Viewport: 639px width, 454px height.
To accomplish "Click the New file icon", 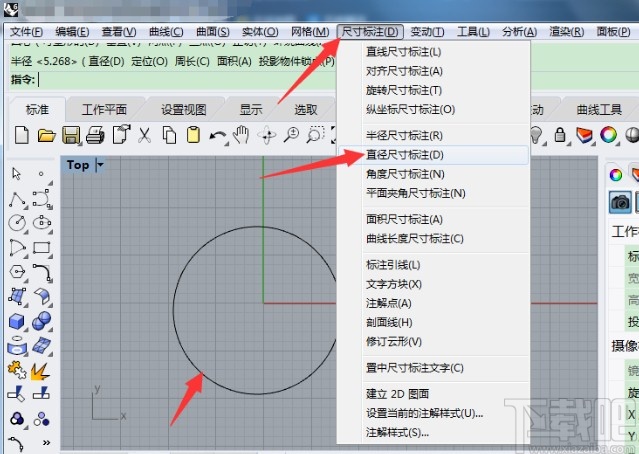I will (x=22, y=135).
